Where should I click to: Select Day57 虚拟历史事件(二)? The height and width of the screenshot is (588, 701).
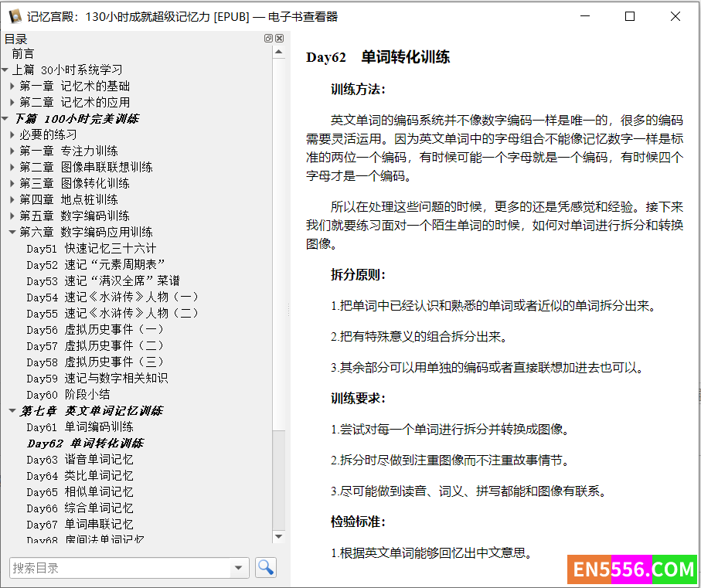pos(95,345)
